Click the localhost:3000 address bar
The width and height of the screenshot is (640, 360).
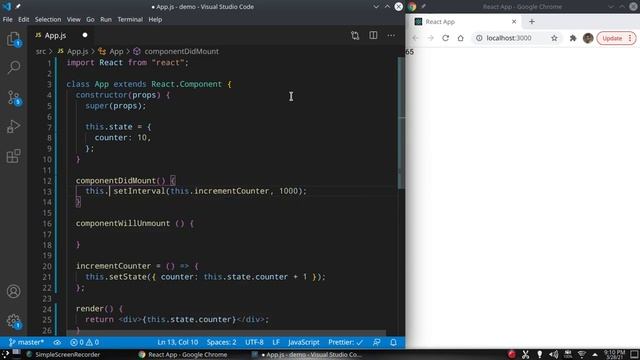(x=509, y=38)
